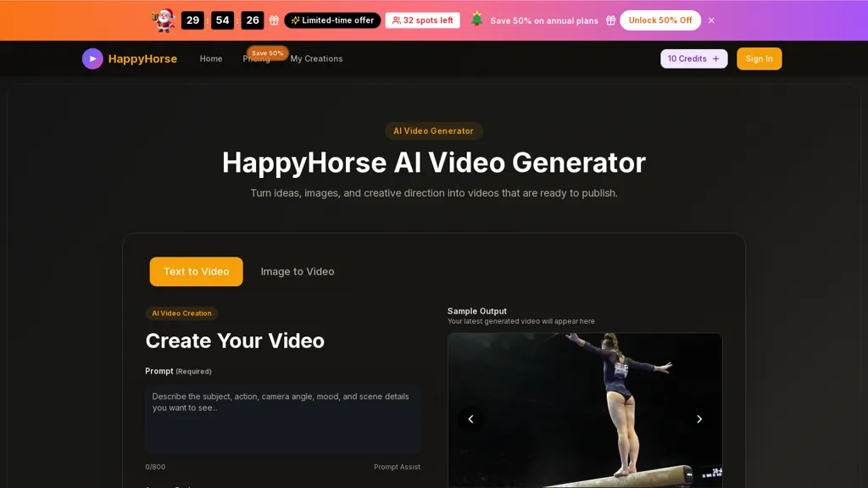Switch to the Image to Video tab
This screenshot has height=488, width=868.
[298, 272]
